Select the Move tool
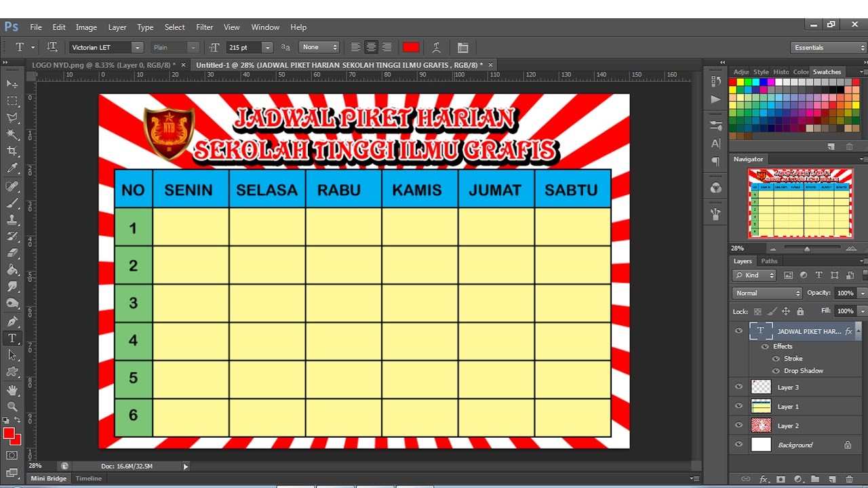 12,84
